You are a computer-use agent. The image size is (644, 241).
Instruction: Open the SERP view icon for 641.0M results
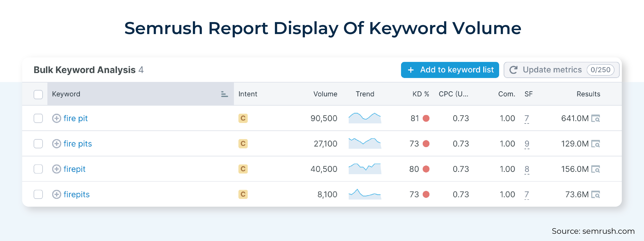[x=596, y=118]
